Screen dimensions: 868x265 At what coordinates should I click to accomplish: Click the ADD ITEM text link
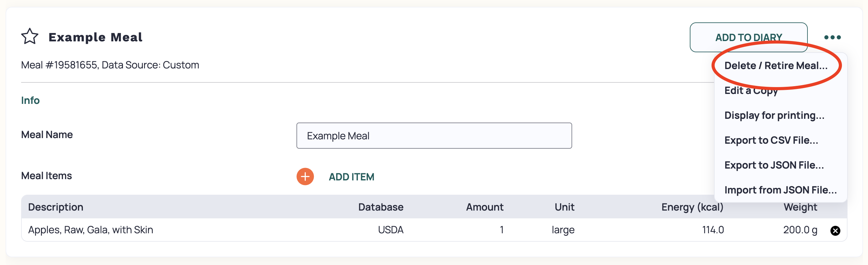click(351, 177)
